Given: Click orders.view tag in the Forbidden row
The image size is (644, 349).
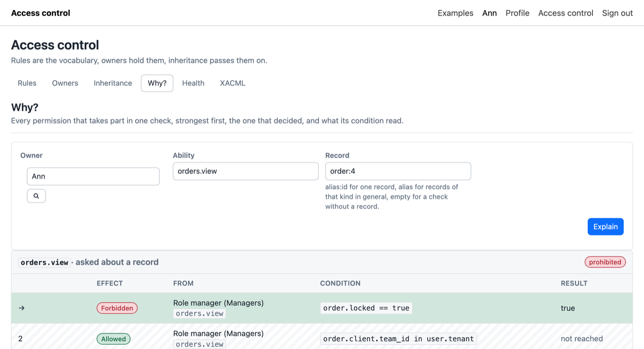Looking at the screenshot, I should pyautogui.click(x=200, y=314).
